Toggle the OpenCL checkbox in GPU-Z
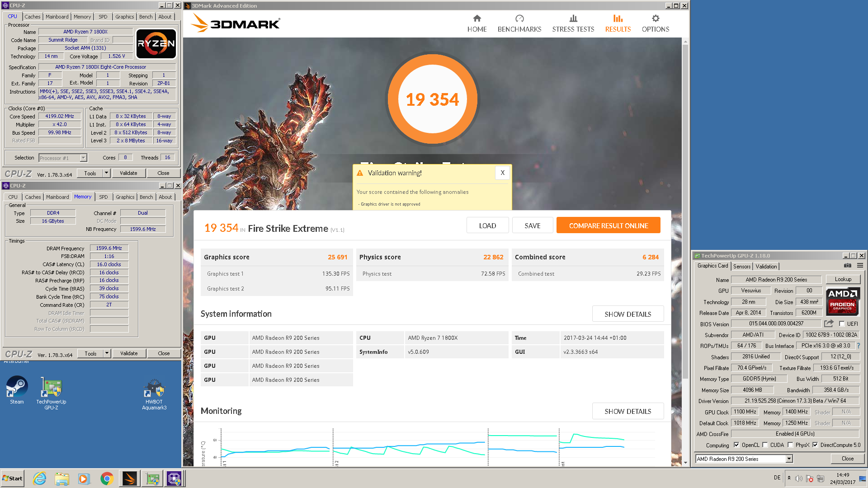Image resolution: width=868 pixels, height=488 pixels. 736,445
